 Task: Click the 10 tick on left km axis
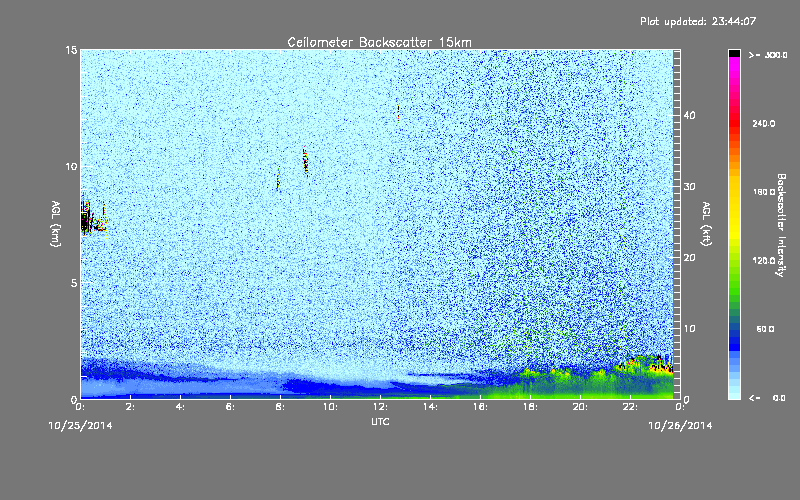[x=71, y=167]
